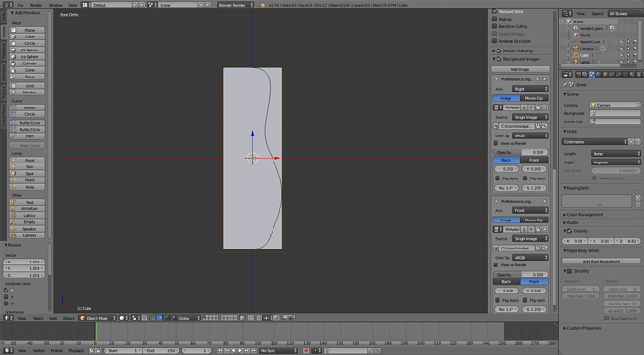Open the Object Mode dropdown
Viewport: 644px width, 355px height.
pos(97,318)
